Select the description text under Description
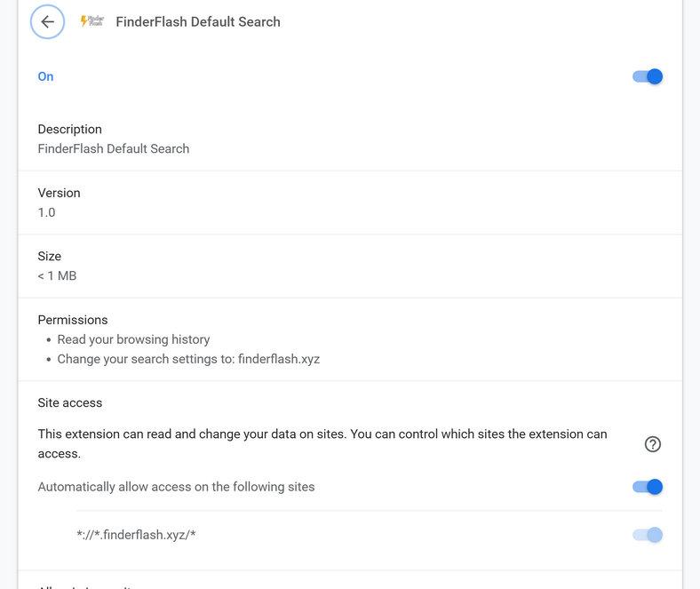Screen dimensions: 700x589 113,148
